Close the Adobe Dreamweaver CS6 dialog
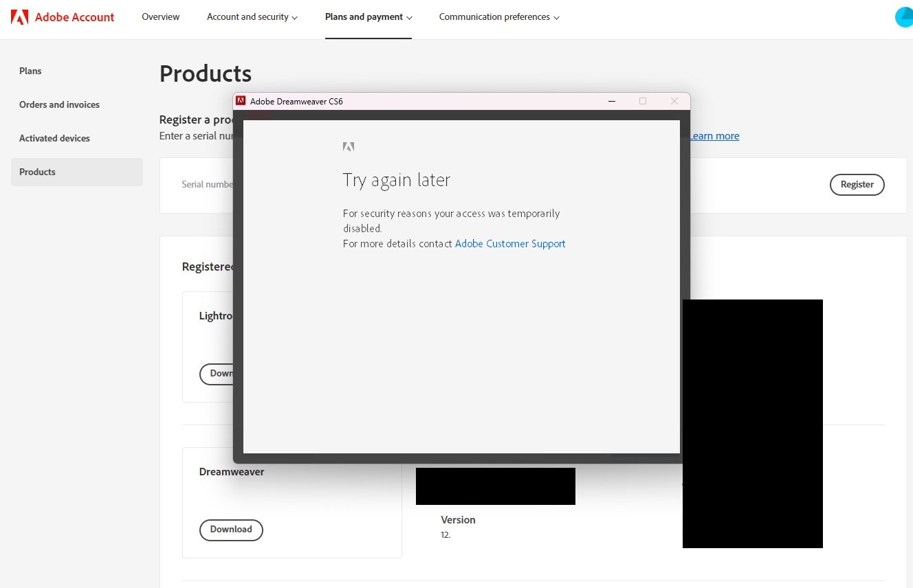 pyautogui.click(x=674, y=101)
